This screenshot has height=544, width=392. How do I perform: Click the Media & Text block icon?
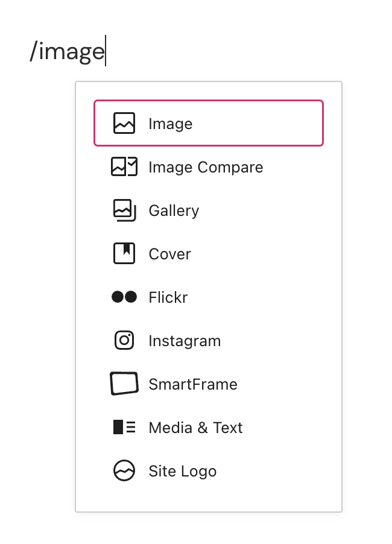pos(124,427)
